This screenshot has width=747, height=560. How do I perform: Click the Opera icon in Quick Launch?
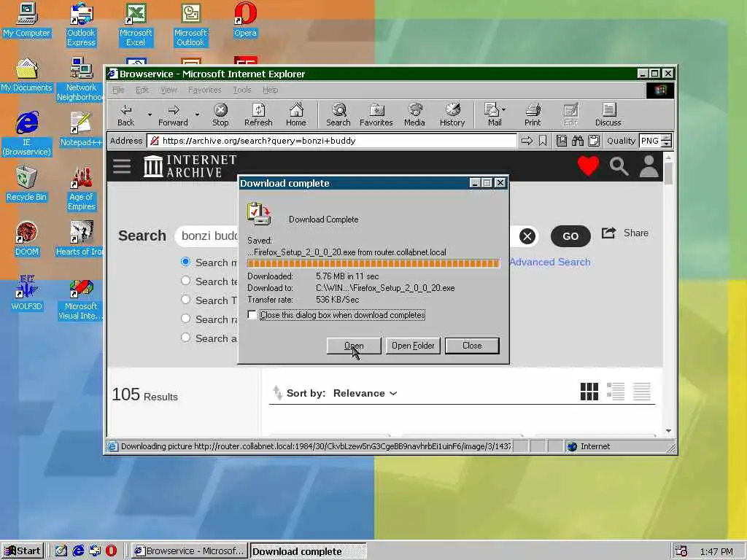(111, 551)
